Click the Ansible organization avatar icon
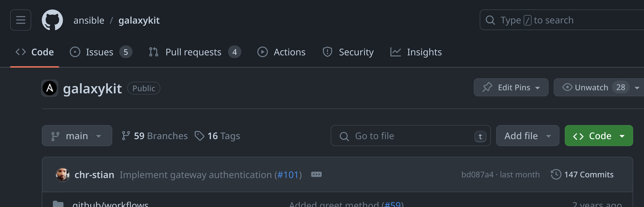The image size is (644, 207). point(50,88)
